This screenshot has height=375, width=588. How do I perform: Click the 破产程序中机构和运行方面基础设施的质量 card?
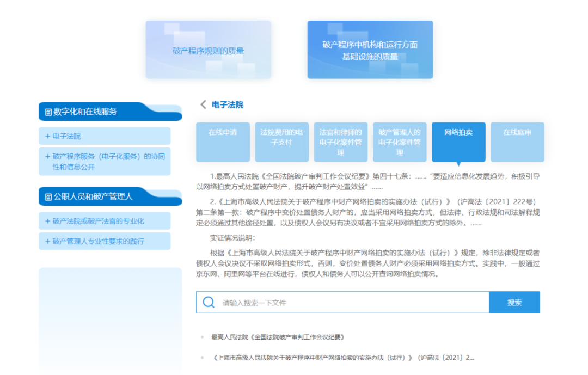coord(370,50)
